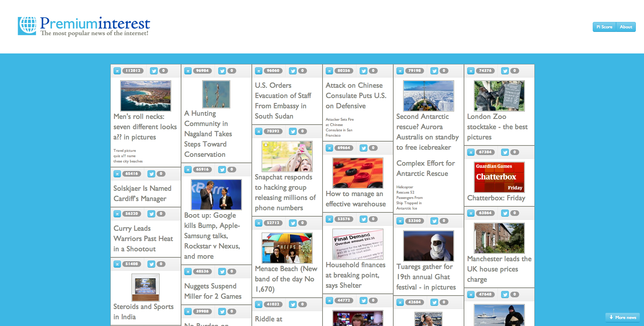The width and height of the screenshot is (644, 326).
Task: Open Tuaregs gather for Ghat festival headline
Action: pyautogui.click(x=426, y=277)
